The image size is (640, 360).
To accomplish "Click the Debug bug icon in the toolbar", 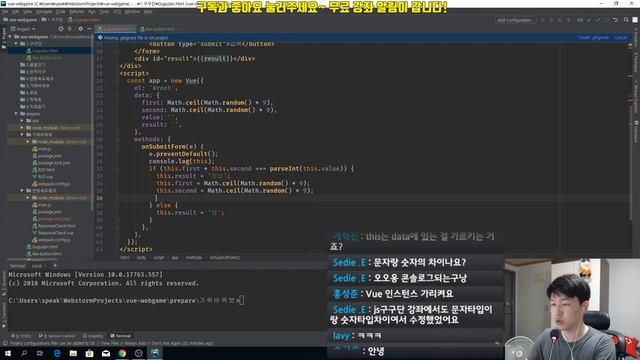I will [551, 20].
